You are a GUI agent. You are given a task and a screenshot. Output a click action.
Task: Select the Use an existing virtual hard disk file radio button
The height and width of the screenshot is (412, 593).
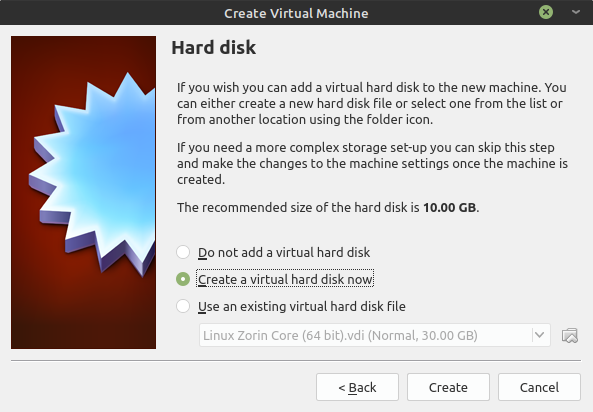(x=183, y=306)
